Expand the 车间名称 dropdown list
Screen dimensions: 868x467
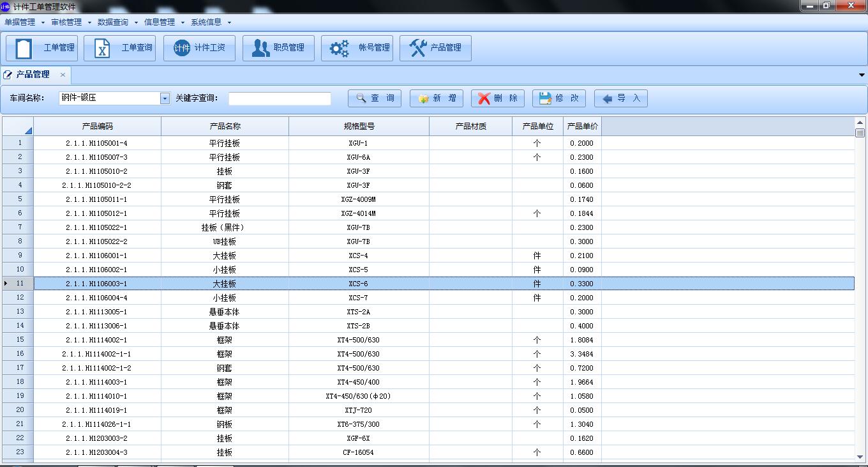coord(165,98)
